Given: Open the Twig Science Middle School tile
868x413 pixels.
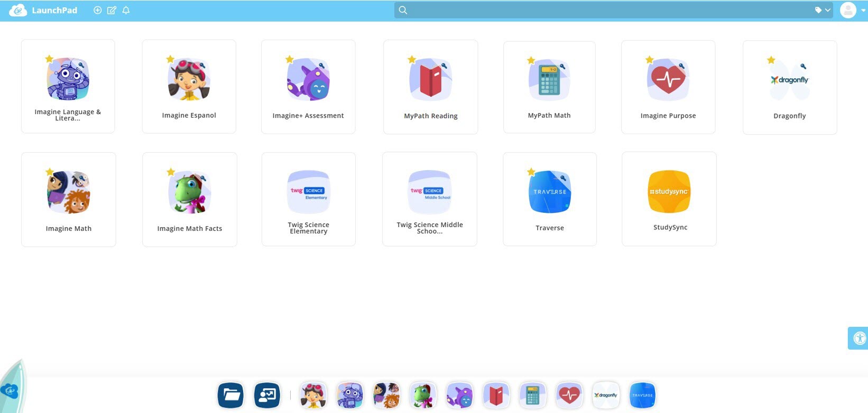Looking at the screenshot, I should click(x=430, y=199).
